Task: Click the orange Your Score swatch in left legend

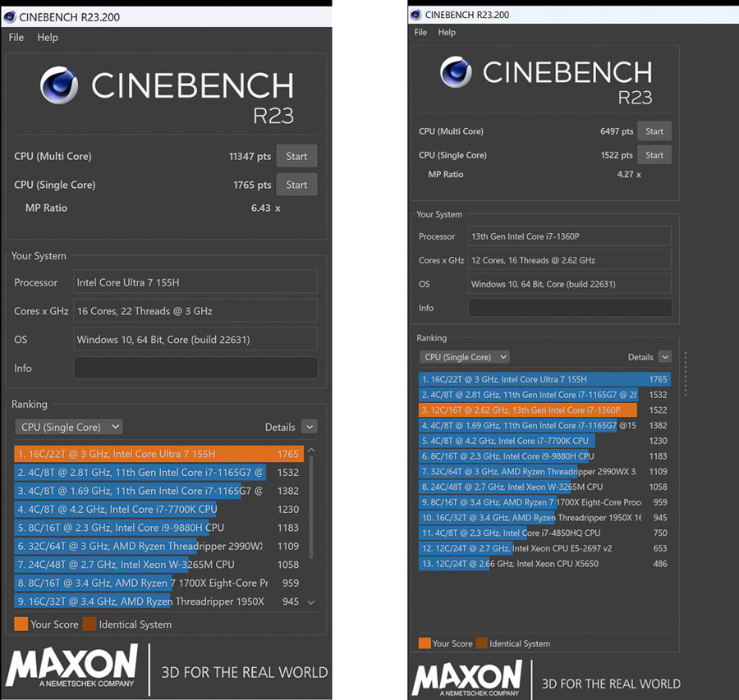Action: 21,625
